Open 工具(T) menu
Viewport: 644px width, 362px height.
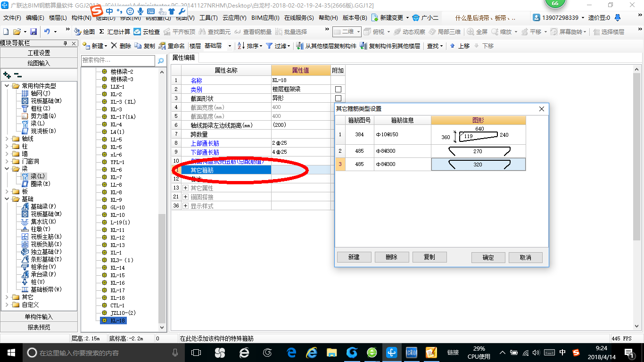tap(208, 18)
